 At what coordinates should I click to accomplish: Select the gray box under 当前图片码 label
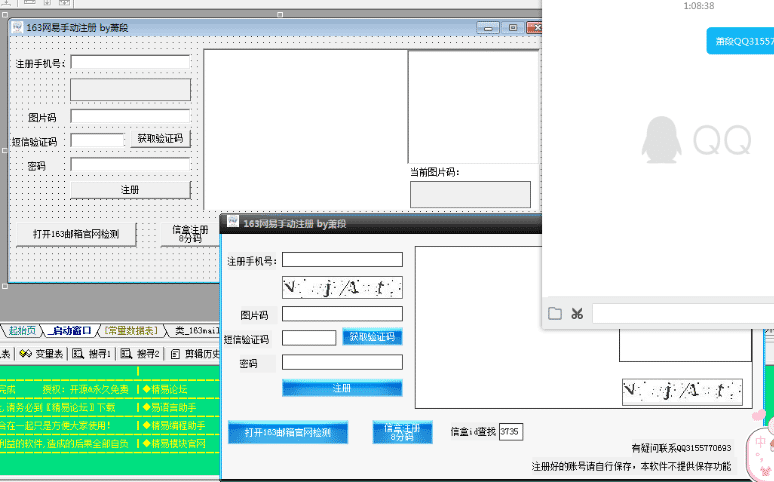[470, 194]
